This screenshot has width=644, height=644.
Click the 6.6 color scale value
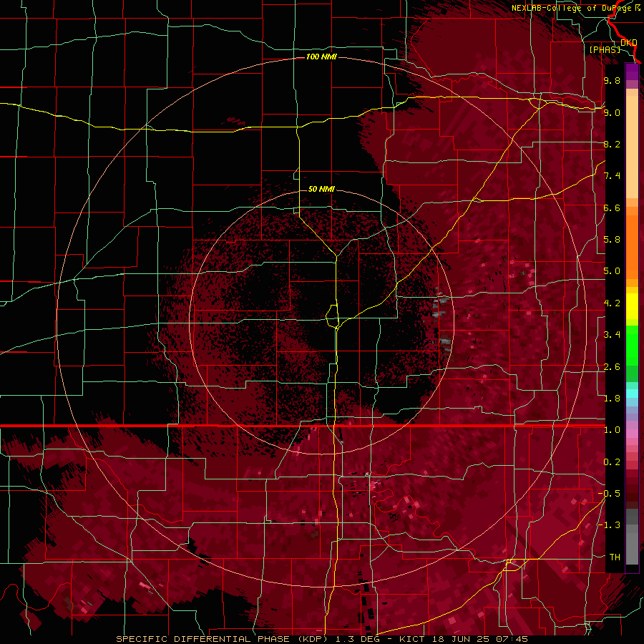(x=612, y=208)
